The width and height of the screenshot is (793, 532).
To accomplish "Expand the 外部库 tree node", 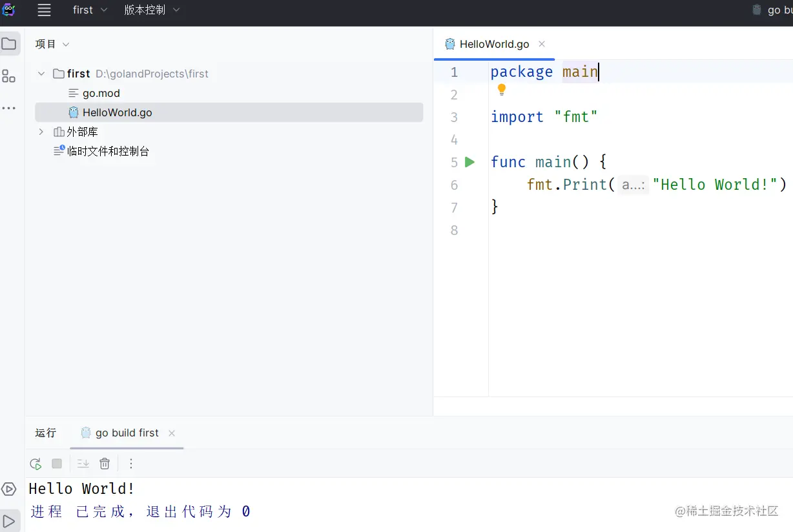I will pyautogui.click(x=41, y=132).
